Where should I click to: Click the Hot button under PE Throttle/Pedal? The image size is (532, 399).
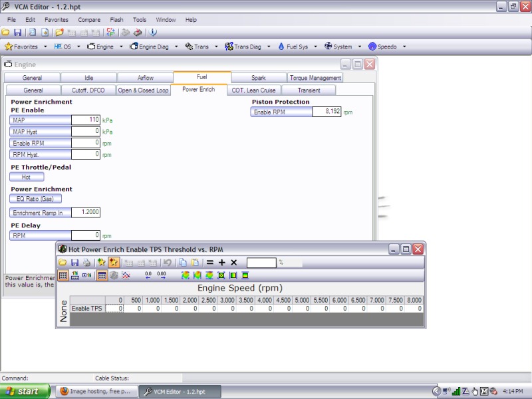27,177
